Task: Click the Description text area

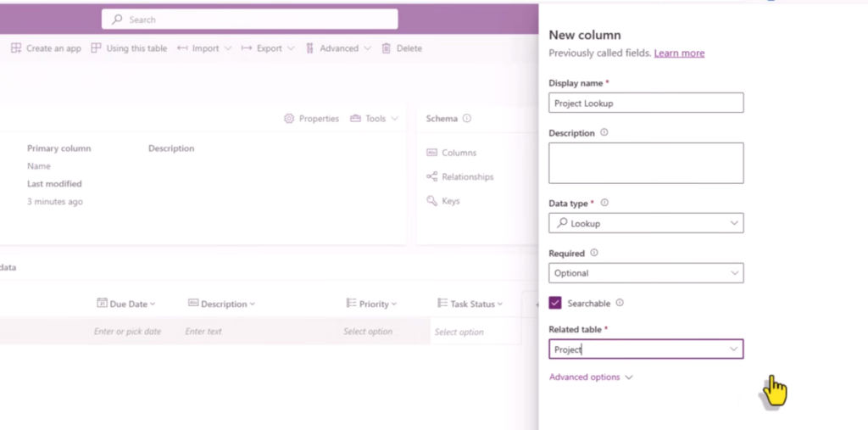Action: click(x=646, y=163)
